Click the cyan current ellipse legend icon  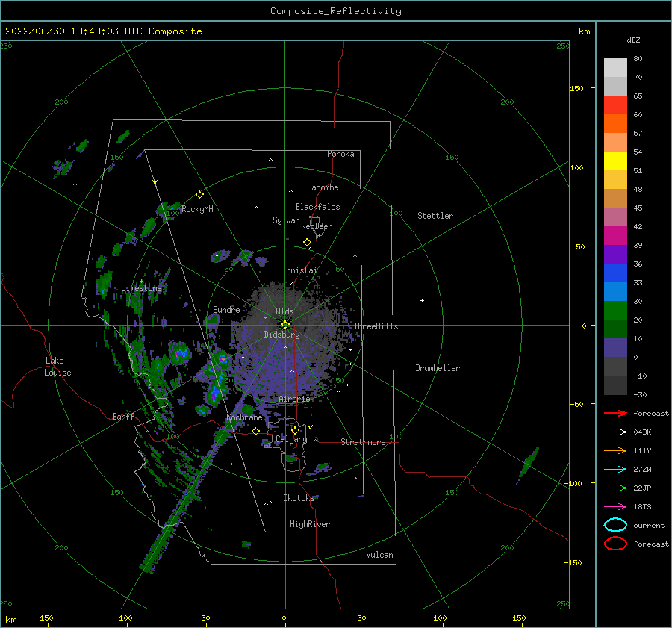pos(615,525)
